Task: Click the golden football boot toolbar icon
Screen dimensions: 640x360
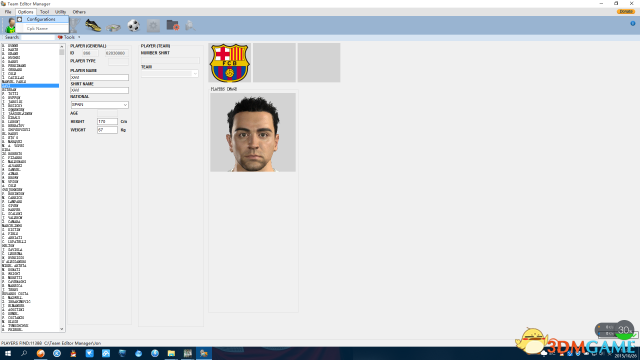Action: [93, 26]
